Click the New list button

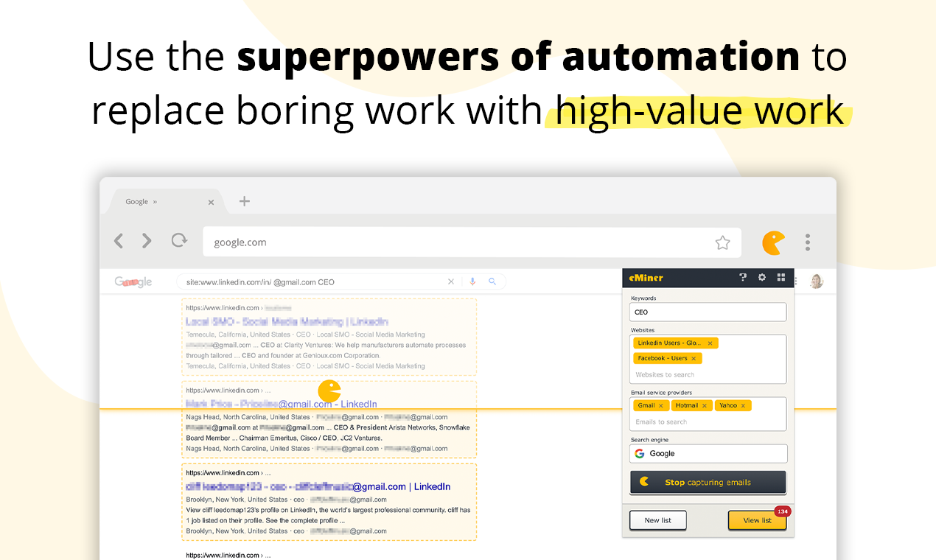[x=657, y=520]
